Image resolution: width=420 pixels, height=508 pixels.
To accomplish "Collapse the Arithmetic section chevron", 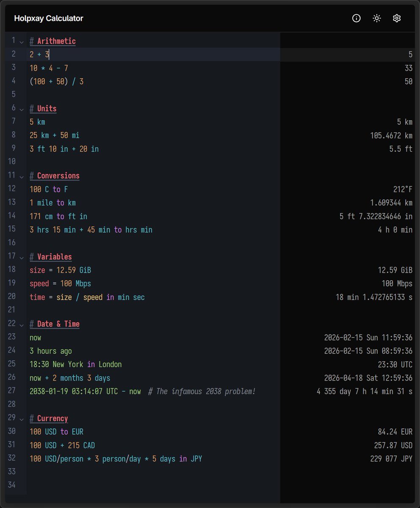I will [22, 41].
